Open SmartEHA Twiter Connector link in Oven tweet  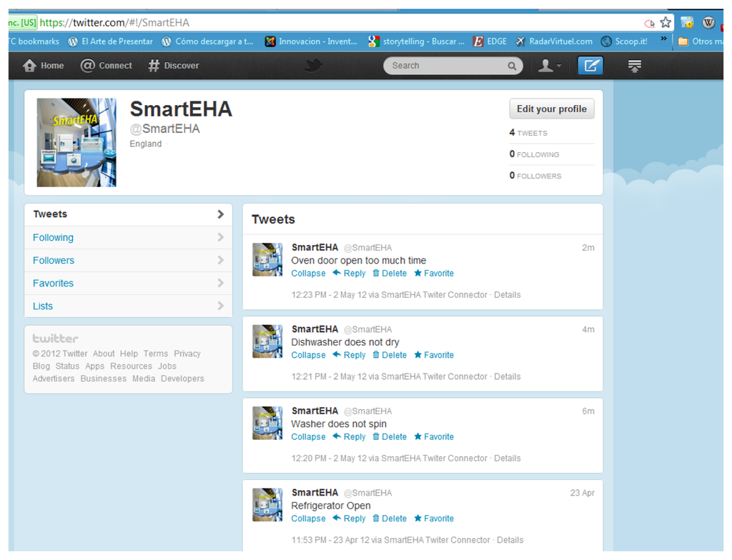click(x=434, y=295)
